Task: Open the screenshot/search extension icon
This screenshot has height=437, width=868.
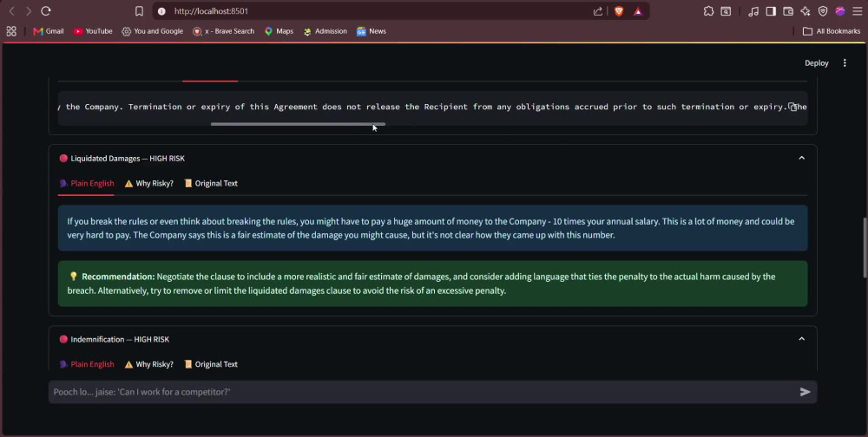Action: [726, 11]
